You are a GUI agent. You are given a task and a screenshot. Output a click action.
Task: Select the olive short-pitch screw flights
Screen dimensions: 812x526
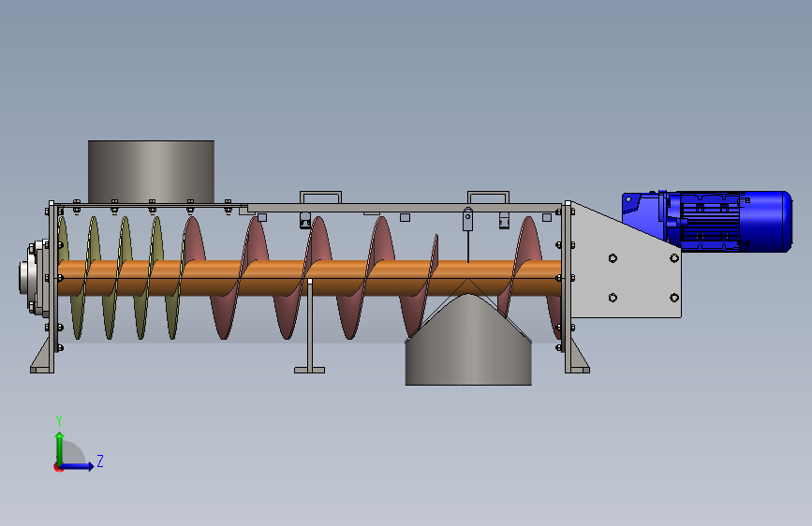[118, 278]
